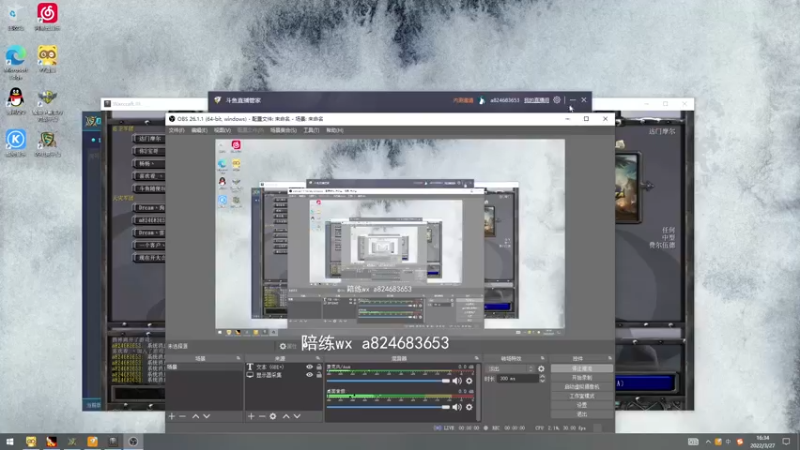800x450 pixels.
Task: Move the scene up in Scenes panel
Action: (x=195, y=417)
